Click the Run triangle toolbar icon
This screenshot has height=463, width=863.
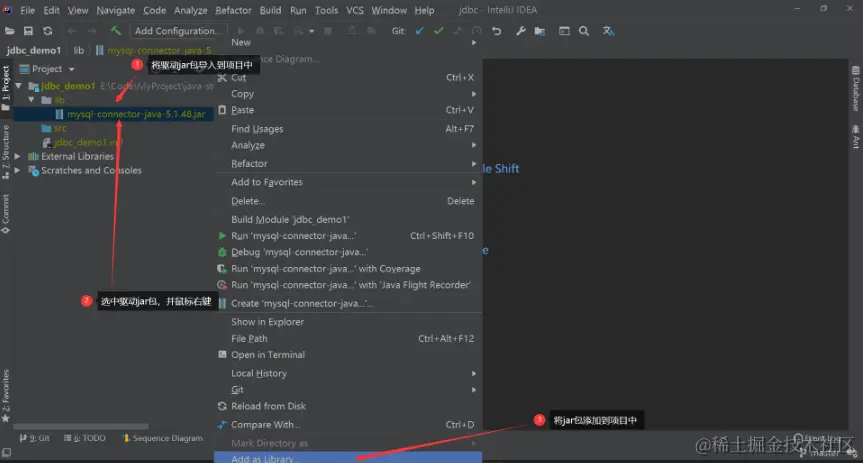click(241, 31)
